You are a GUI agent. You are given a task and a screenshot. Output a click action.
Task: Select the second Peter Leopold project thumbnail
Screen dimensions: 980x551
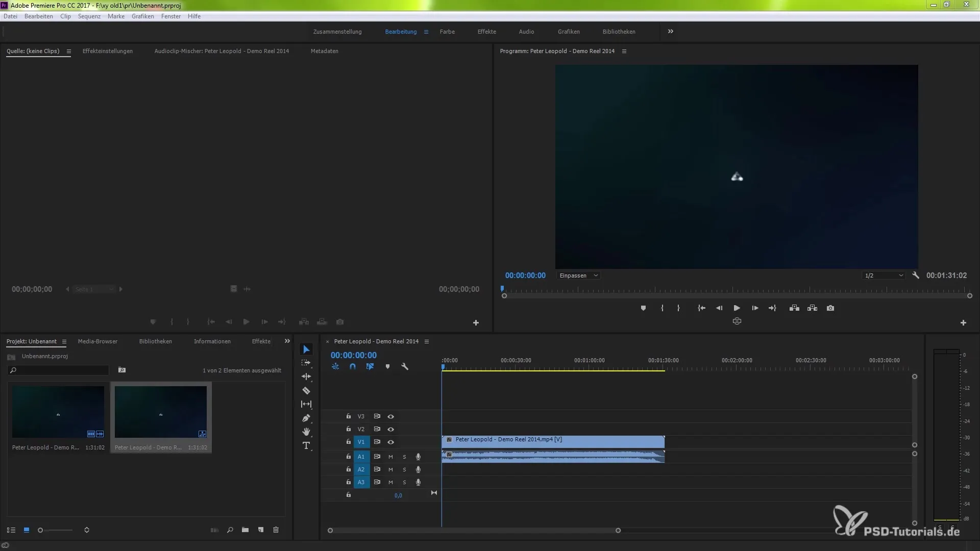(161, 412)
